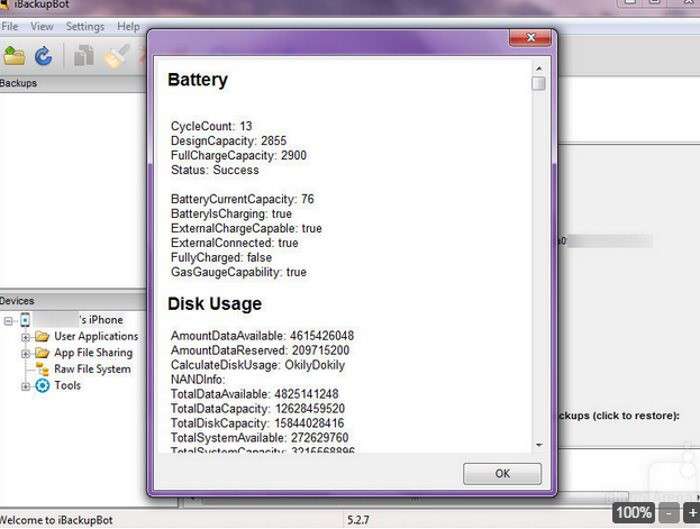
Task: Click the Raw File System folder icon
Action: pos(42,369)
